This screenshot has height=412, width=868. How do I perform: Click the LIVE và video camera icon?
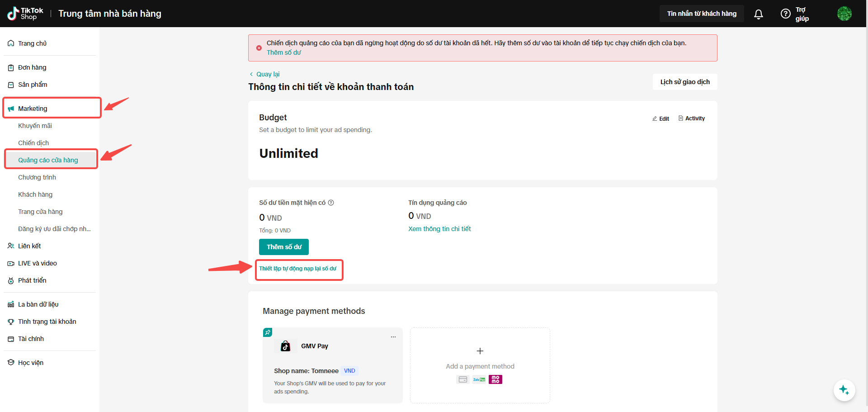[11, 263]
